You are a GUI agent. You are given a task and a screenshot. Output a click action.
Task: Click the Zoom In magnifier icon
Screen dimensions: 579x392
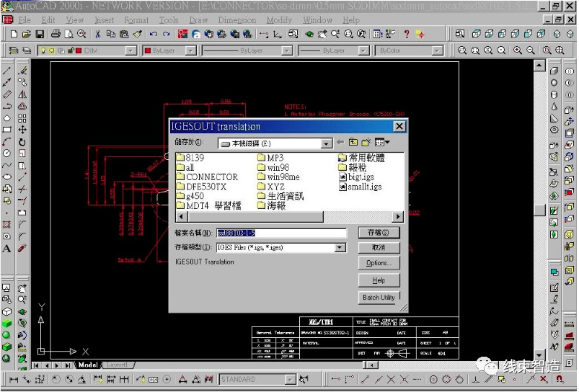tap(517, 50)
